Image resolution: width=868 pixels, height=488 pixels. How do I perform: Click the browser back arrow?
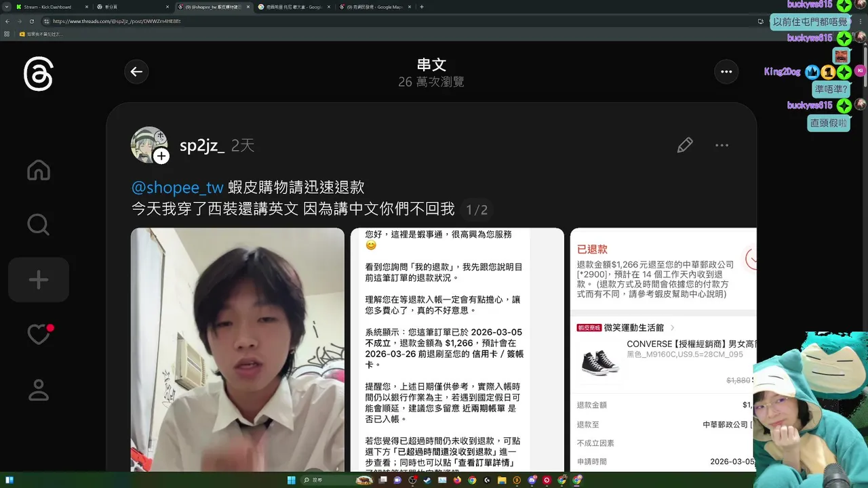(x=7, y=21)
